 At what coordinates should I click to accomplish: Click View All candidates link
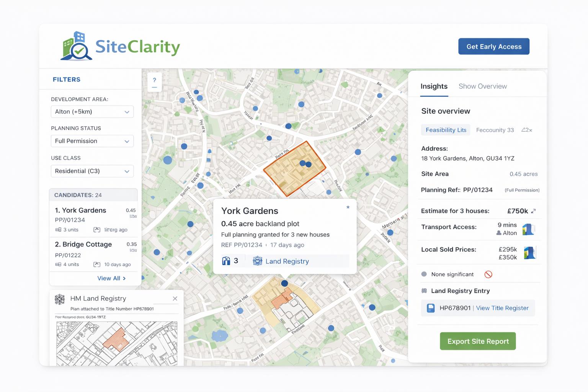coord(111,278)
